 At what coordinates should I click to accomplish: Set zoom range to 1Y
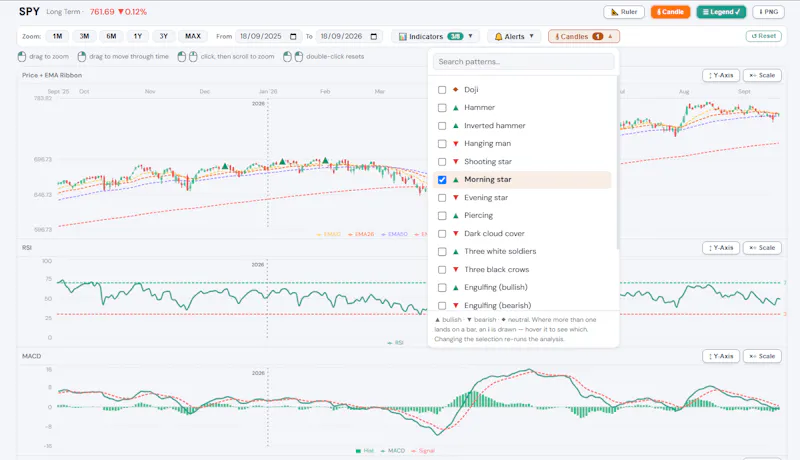click(x=138, y=36)
